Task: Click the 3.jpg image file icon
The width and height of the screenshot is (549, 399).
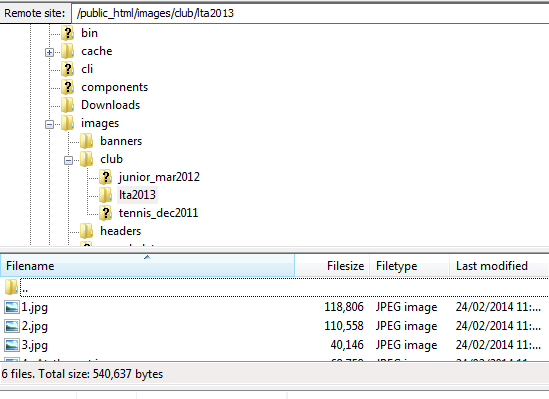Action: pyautogui.click(x=12, y=345)
